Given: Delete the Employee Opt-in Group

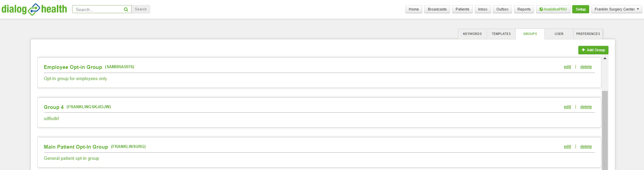Looking at the screenshot, I should [586, 67].
